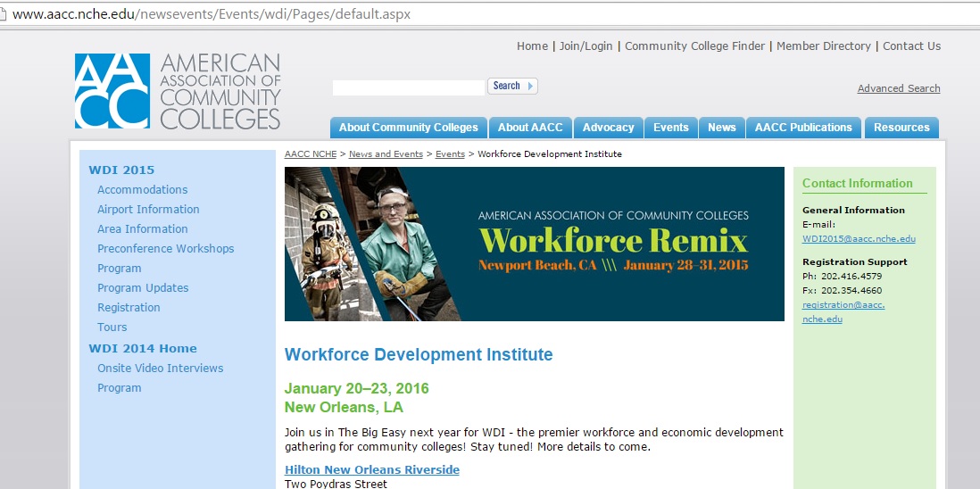Open the Join/Login link
980x489 pixels.
pos(586,46)
